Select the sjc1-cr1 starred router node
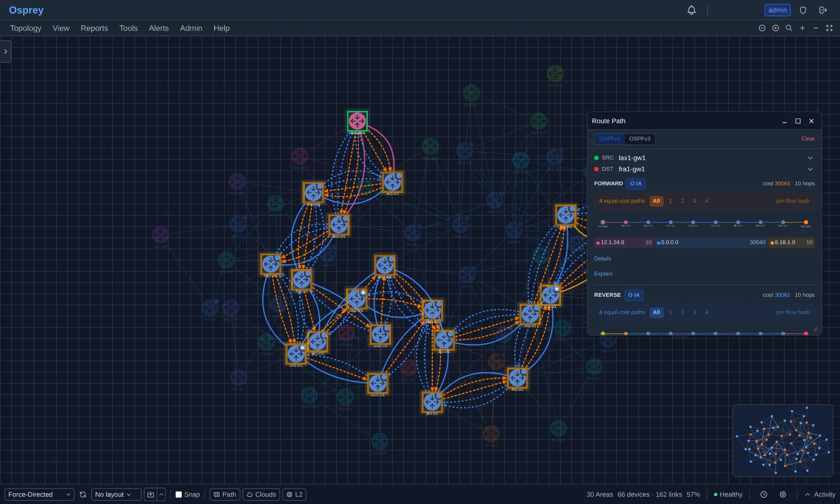Screen dimensions: 840x504 click(357, 299)
